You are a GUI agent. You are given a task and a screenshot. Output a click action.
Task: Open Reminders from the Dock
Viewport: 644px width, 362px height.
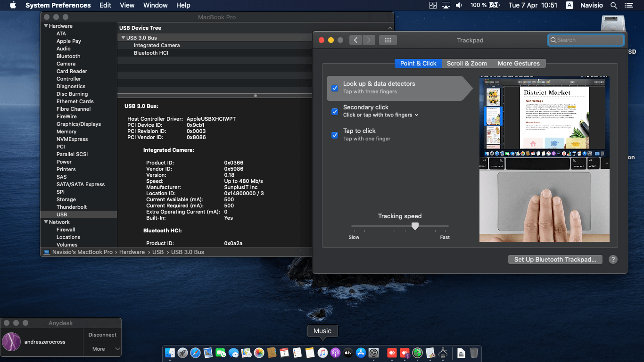coord(297,353)
